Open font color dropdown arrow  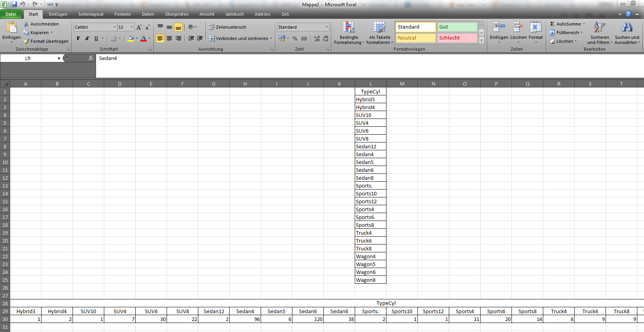pos(149,38)
